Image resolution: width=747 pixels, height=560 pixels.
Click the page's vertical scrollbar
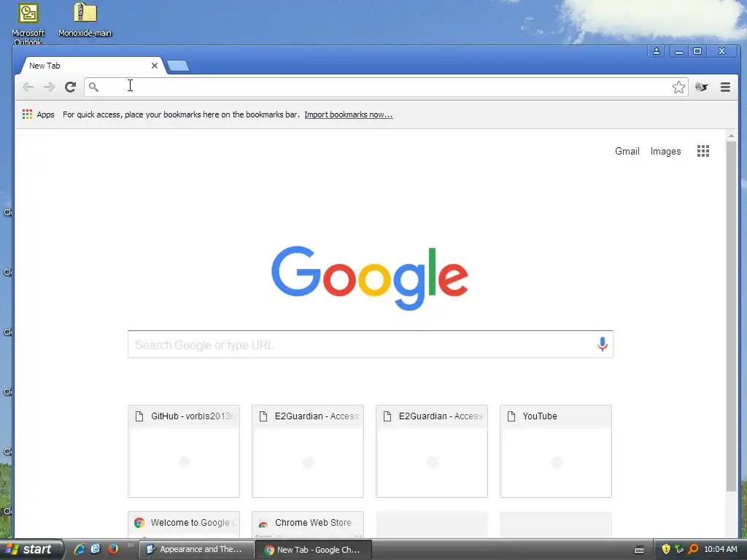click(731, 316)
